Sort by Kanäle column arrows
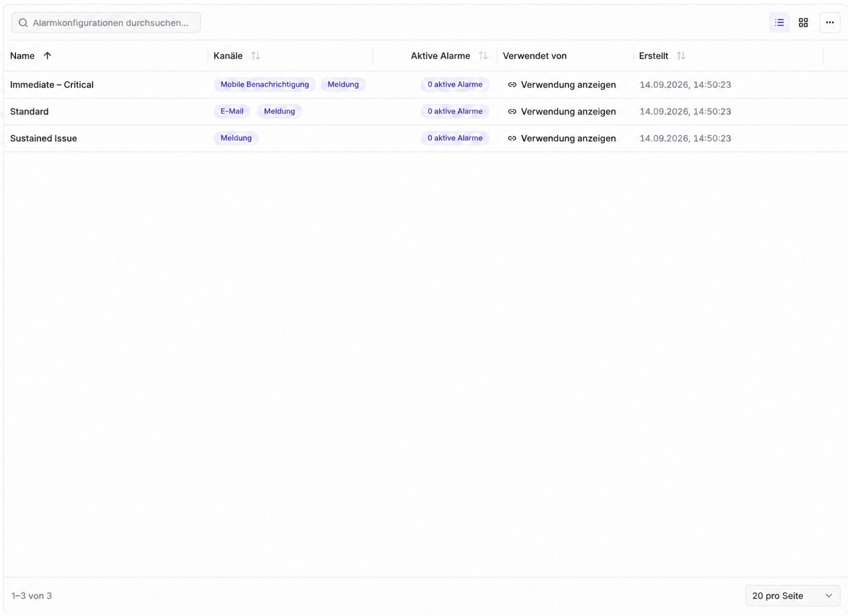848x616 pixels. point(255,56)
